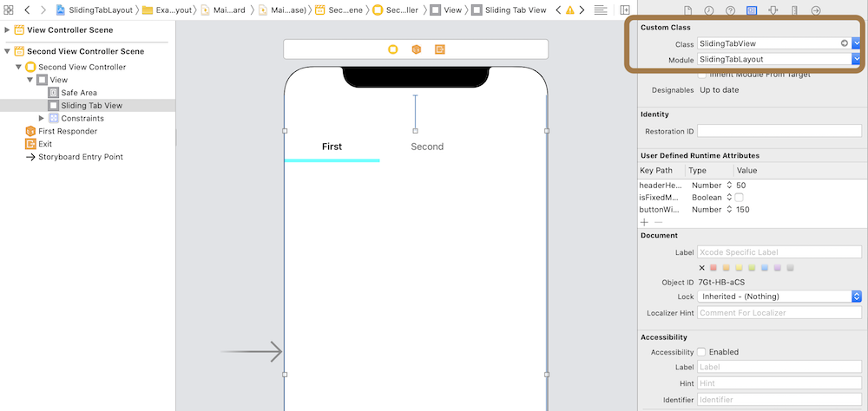Image resolution: width=868 pixels, height=411 pixels.
Task: Clear document label color with X
Action: (x=702, y=268)
